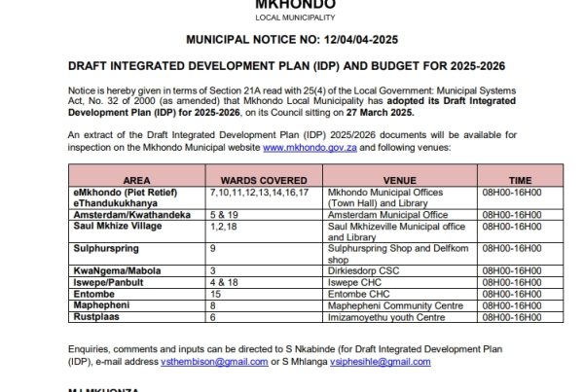584x392 pixels.
Task: Click the Imizamoyethu youth Centre venue cell
Action: click(400, 317)
